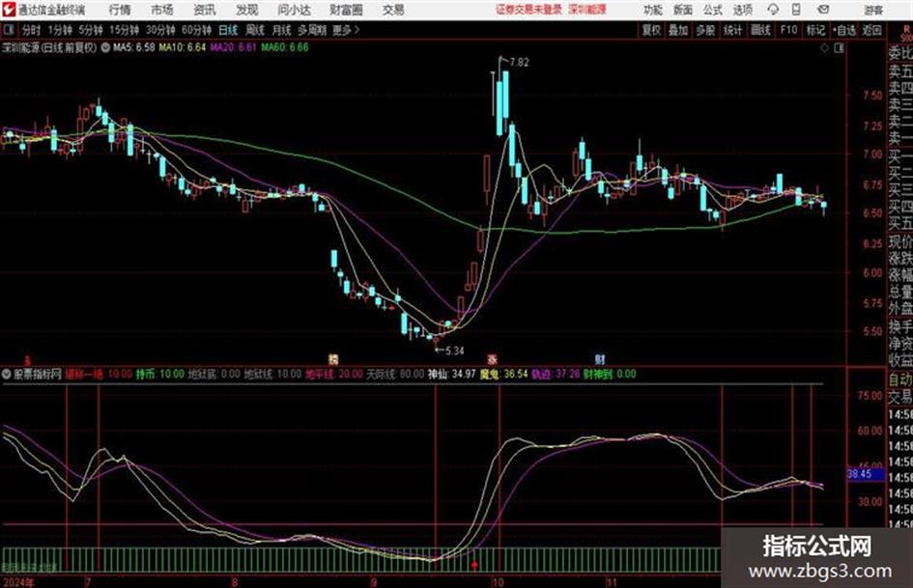Click the 魔鬼: 36.54 indicator value

click(x=503, y=375)
